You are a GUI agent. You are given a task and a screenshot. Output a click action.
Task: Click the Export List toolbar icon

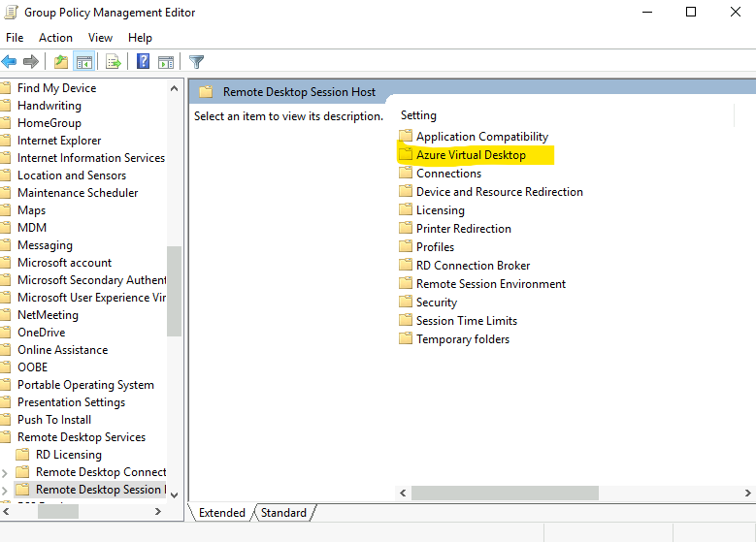114,62
